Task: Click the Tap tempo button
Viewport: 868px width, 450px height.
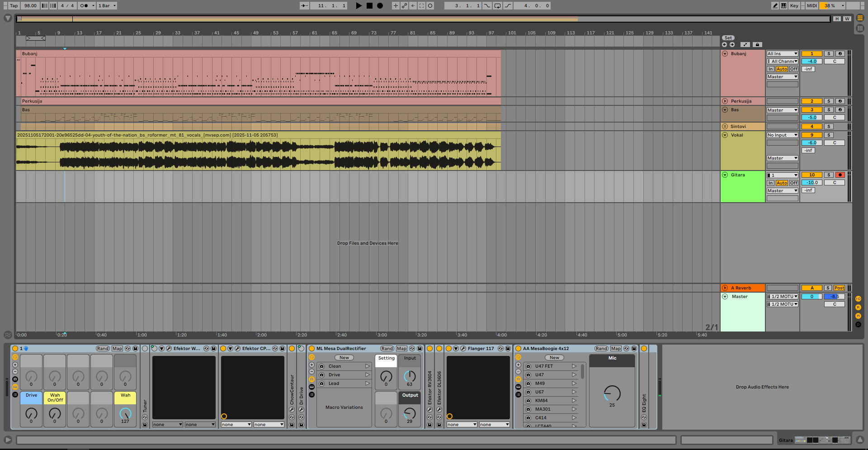Action: point(14,6)
